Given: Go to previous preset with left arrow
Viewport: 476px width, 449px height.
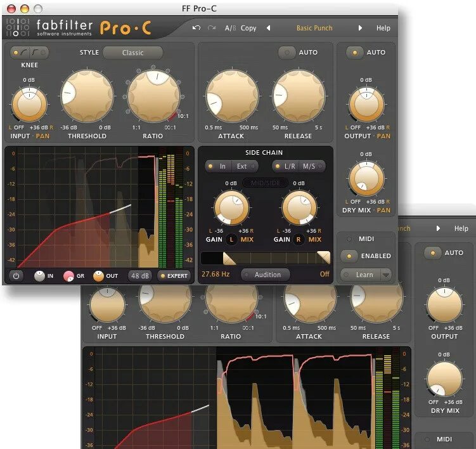Looking at the screenshot, I should (x=268, y=28).
